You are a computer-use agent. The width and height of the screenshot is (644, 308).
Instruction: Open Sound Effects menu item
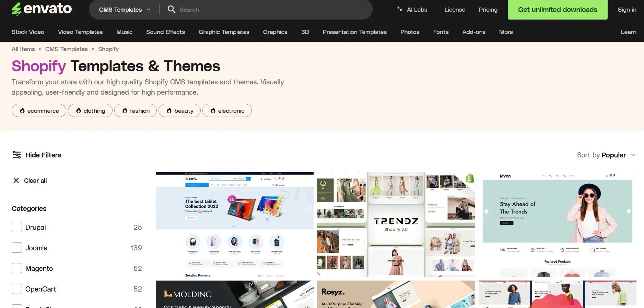(165, 32)
